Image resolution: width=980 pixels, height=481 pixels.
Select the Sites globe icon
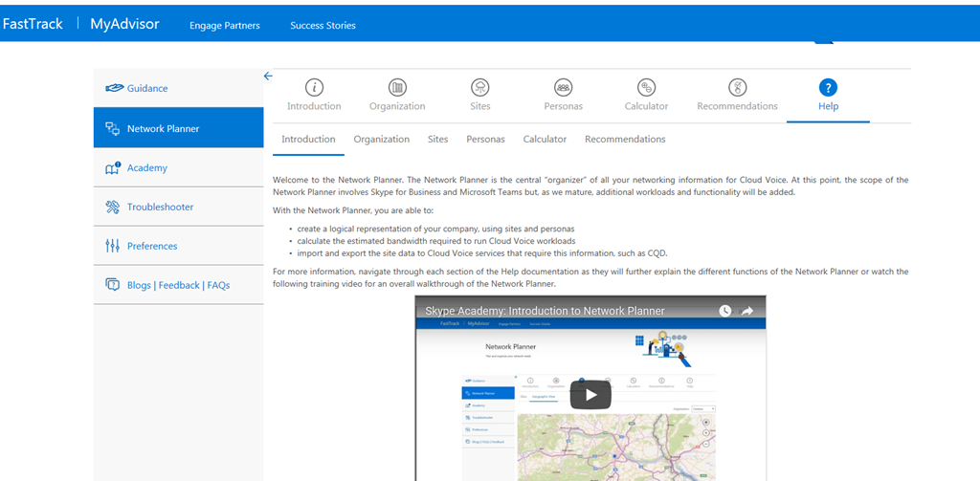point(480,87)
